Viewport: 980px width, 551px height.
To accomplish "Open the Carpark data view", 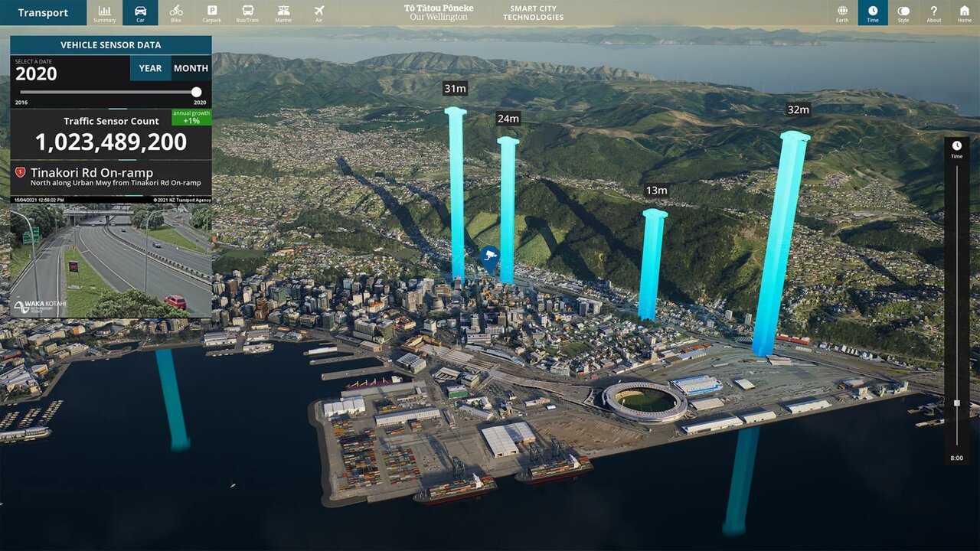I will pyautogui.click(x=212, y=13).
